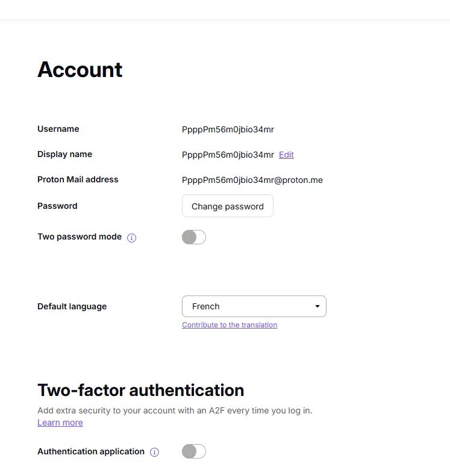
Task: Click the Change password button
Action: 228,206
